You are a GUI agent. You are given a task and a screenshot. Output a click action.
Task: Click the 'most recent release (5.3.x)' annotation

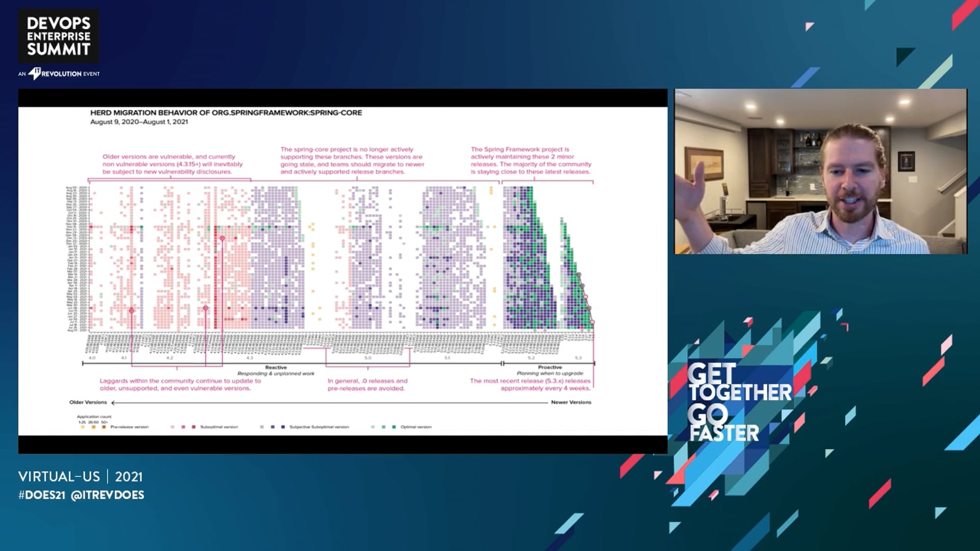click(x=530, y=385)
